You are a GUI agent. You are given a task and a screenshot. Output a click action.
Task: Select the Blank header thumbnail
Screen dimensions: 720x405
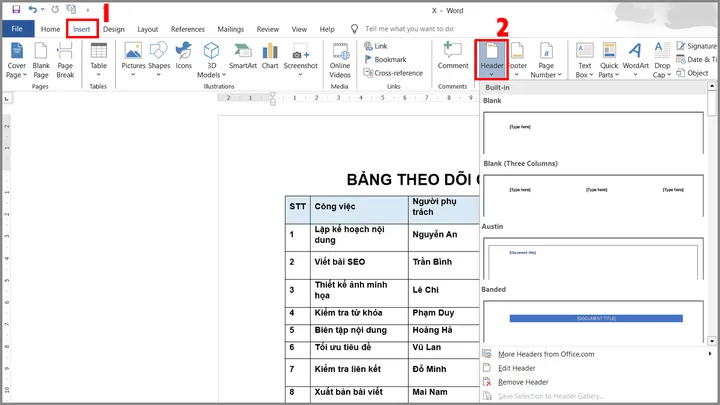[x=593, y=133]
